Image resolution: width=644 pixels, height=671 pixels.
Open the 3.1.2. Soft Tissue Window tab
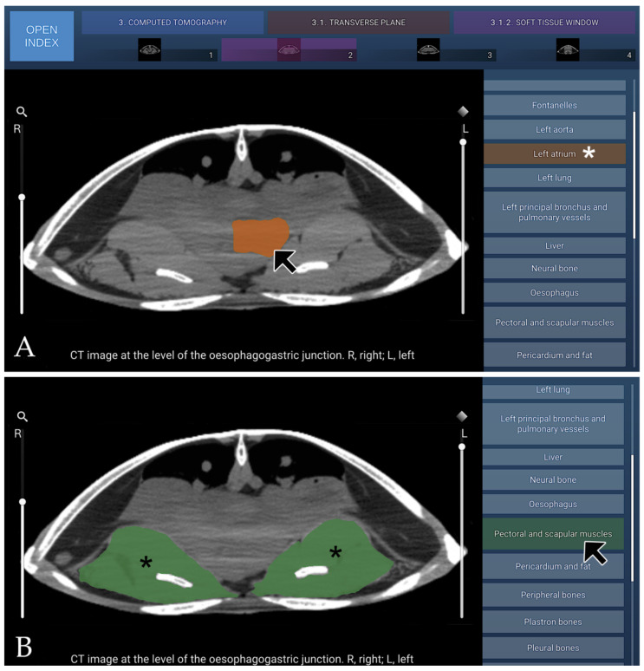[x=544, y=23]
